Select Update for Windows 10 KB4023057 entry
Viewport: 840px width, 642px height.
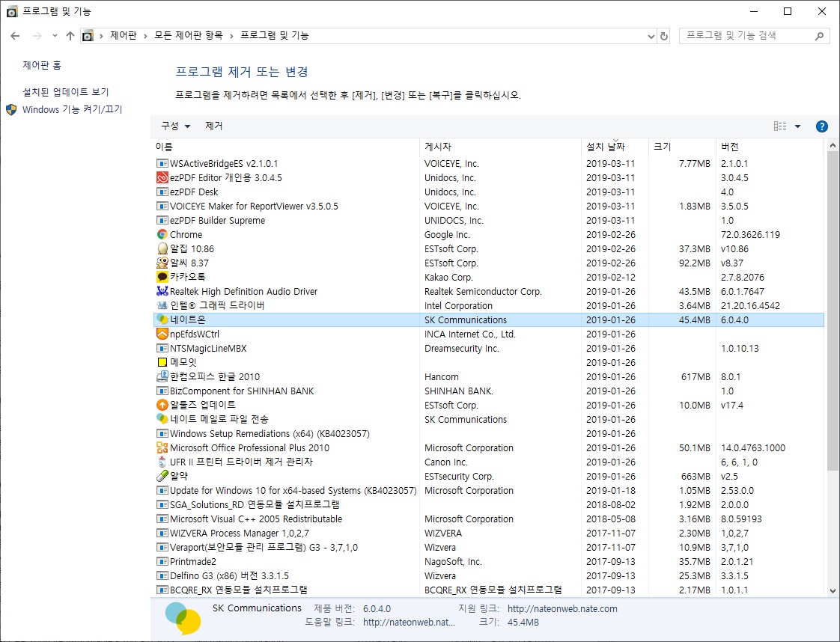coord(489,490)
